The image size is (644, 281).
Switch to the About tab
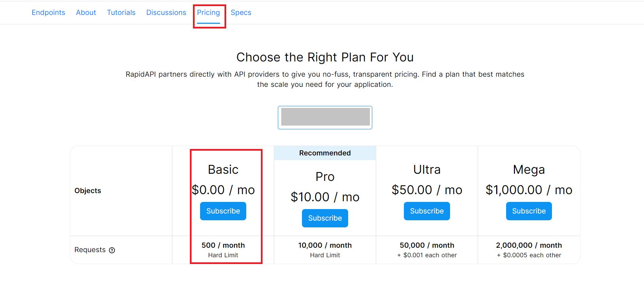click(x=86, y=13)
